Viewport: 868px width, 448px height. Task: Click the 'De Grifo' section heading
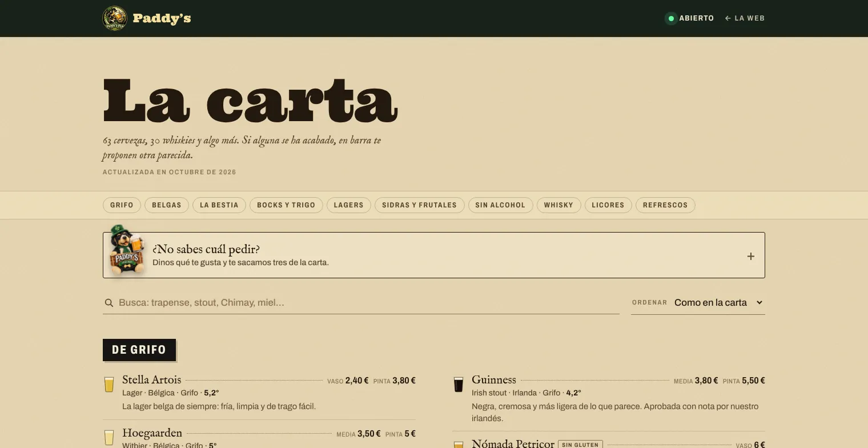139,350
